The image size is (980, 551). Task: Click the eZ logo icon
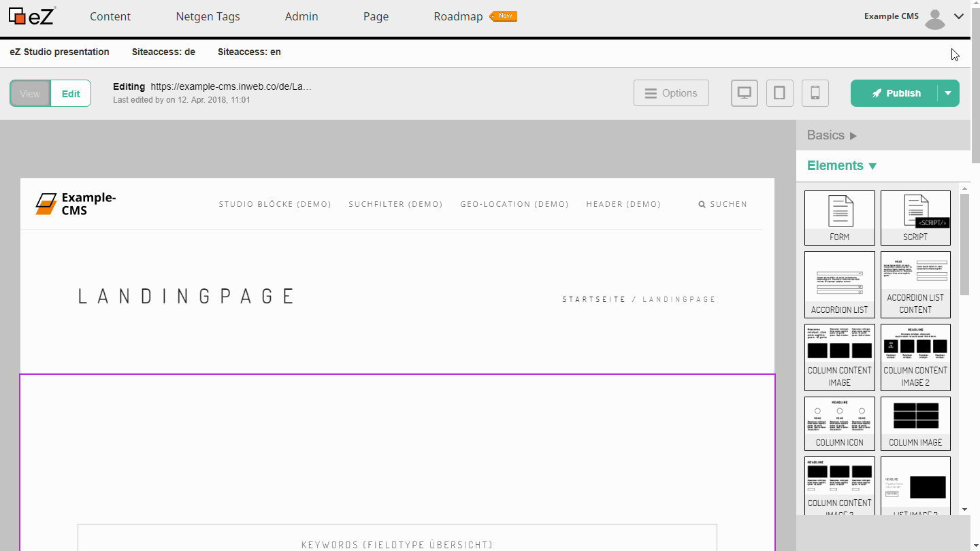pyautogui.click(x=32, y=16)
